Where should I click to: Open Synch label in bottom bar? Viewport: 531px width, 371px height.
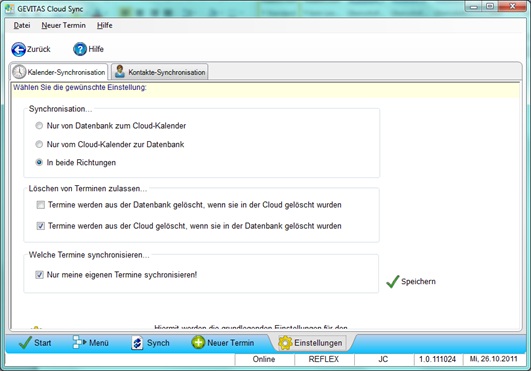point(158,343)
